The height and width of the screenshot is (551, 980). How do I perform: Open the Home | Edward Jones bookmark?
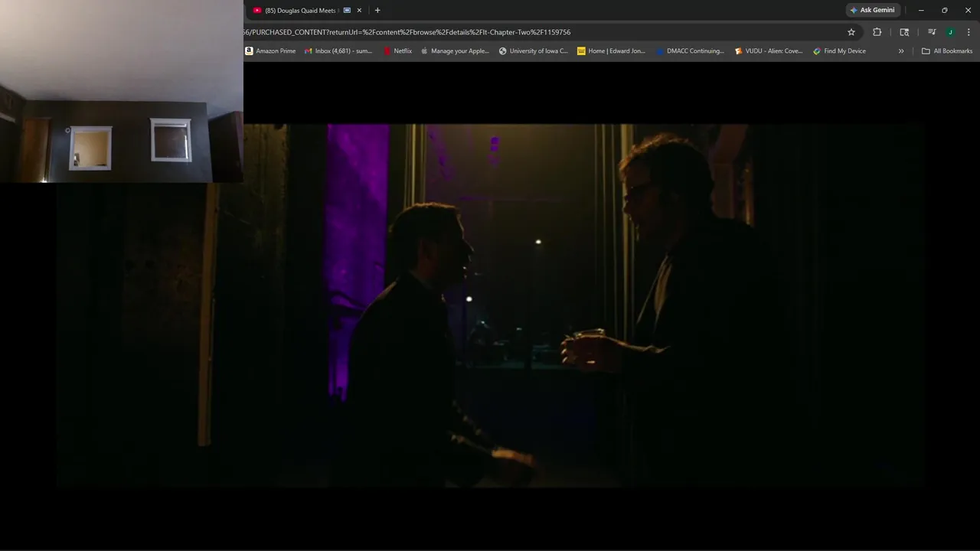(612, 51)
